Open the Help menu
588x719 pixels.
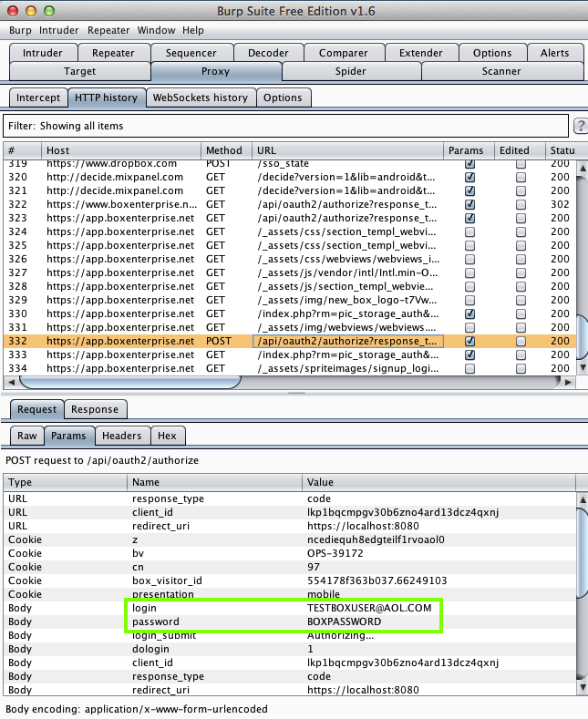193,30
